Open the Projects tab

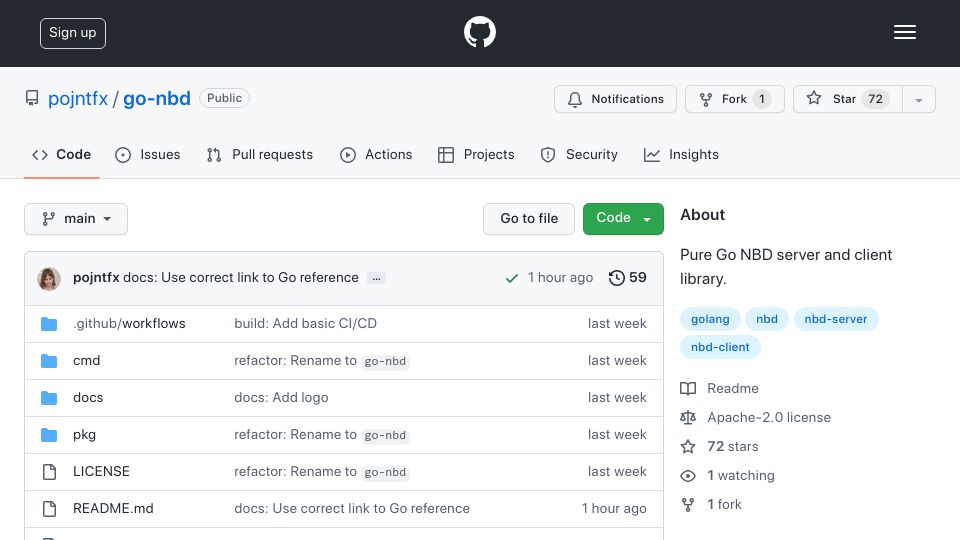click(476, 155)
